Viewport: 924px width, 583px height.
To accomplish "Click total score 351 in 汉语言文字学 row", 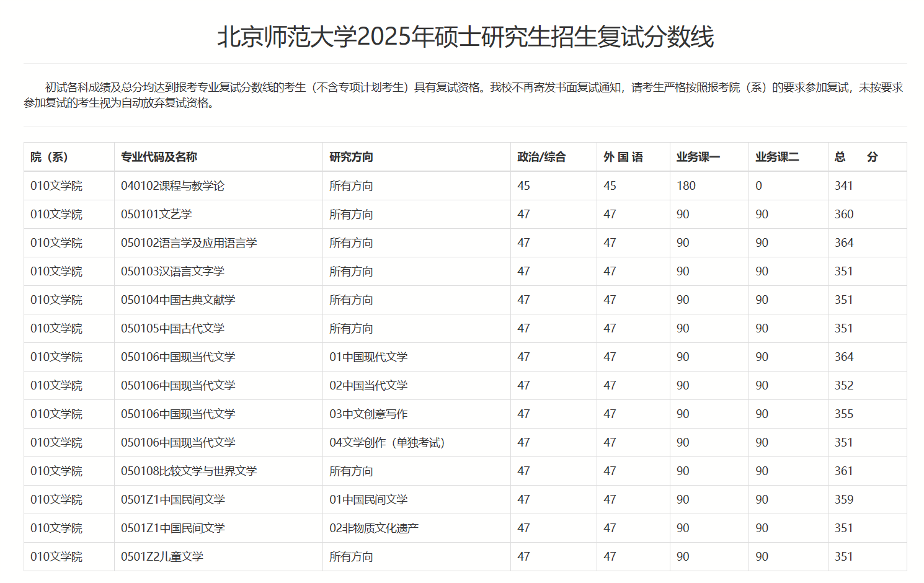I will pyautogui.click(x=844, y=271).
